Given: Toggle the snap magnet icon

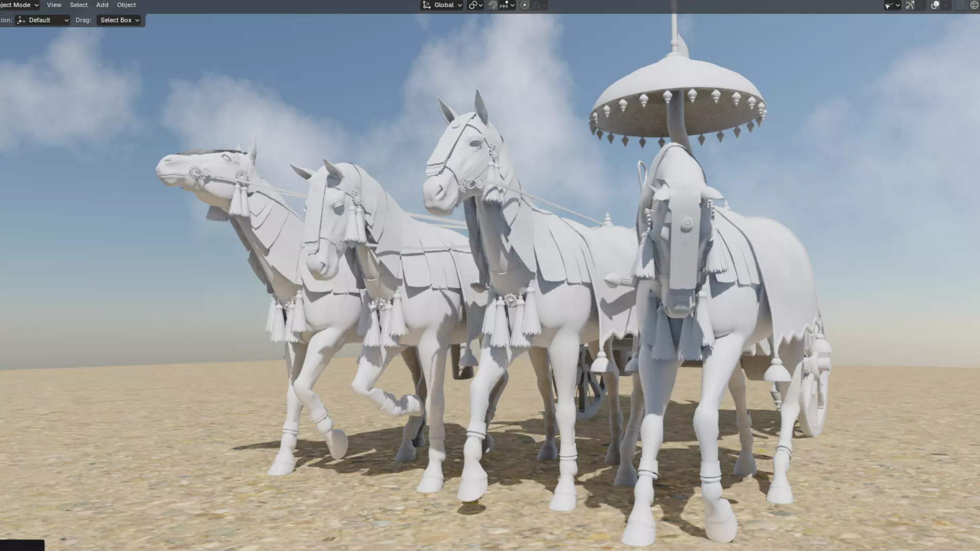Looking at the screenshot, I should coord(493,5).
